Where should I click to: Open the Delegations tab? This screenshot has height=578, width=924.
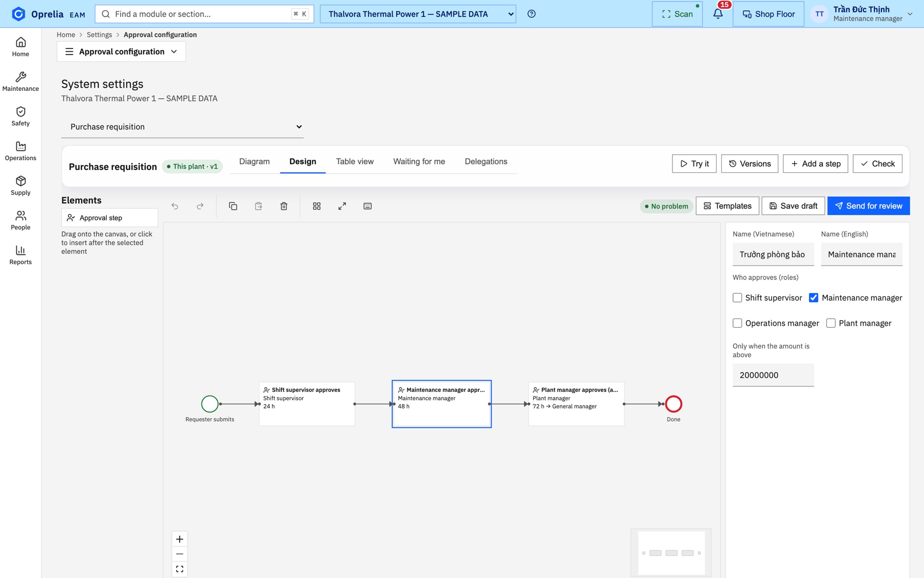pyautogui.click(x=486, y=161)
